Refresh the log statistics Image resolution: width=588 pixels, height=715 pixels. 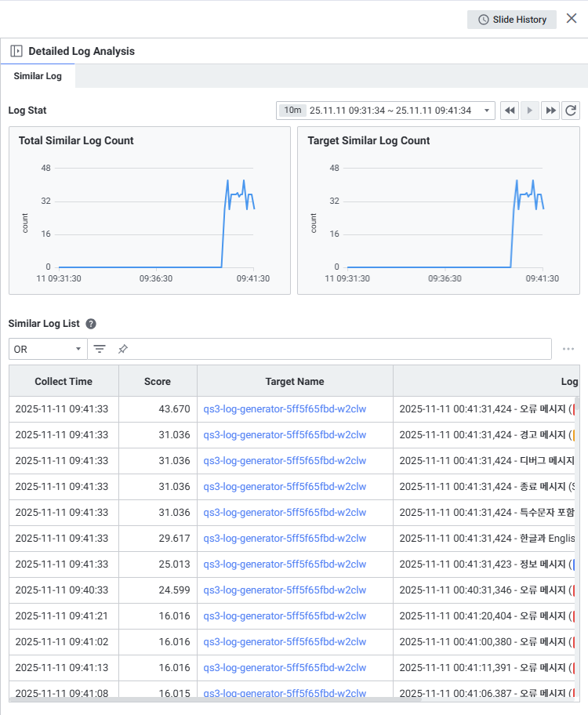(x=572, y=111)
